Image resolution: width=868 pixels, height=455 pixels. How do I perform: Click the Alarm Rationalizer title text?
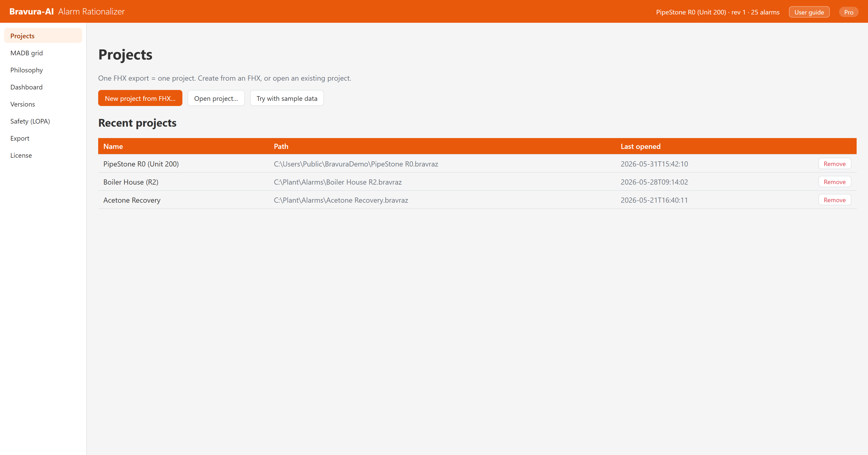point(91,11)
